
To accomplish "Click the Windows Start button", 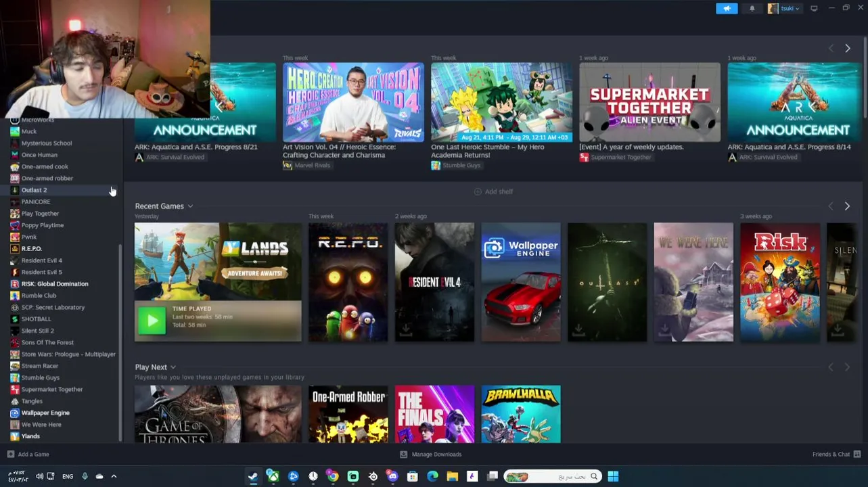I will (613, 476).
